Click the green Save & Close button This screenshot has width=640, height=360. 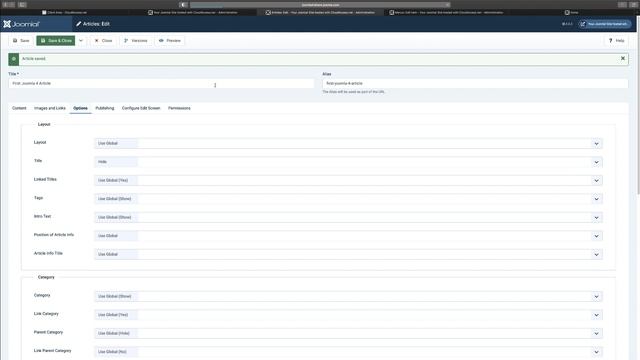point(56,40)
